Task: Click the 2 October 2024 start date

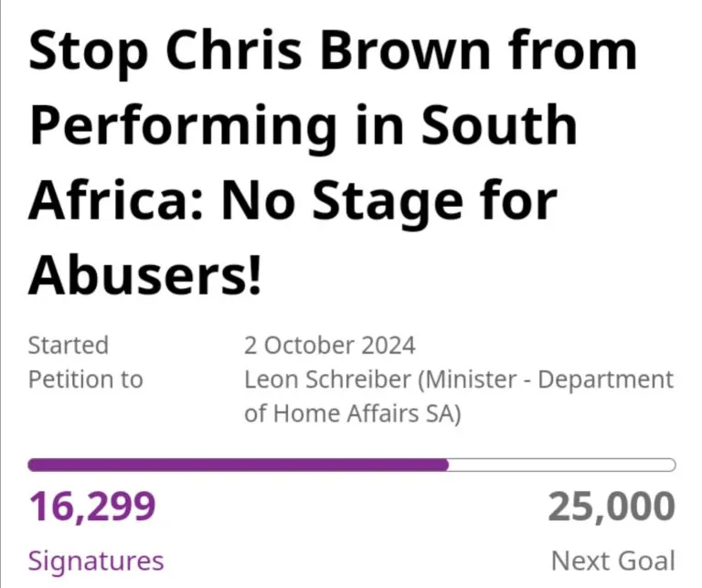Action: point(329,346)
